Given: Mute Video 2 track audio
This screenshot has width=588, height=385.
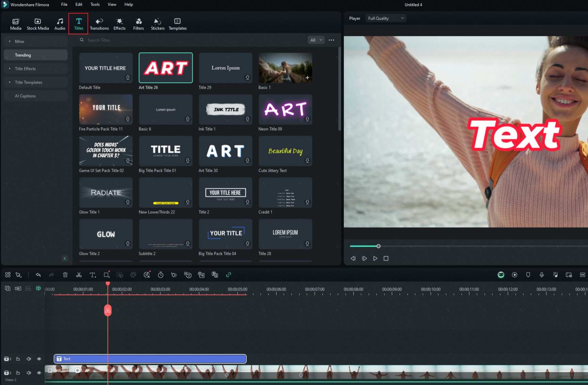Looking at the screenshot, I should (29, 373).
